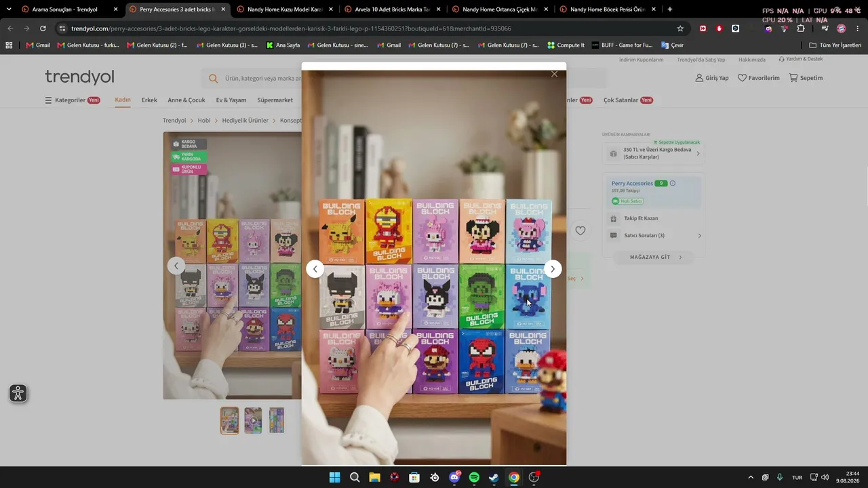Open the tab search dropdown
This screenshot has height=488, width=868.
(9, 9)
